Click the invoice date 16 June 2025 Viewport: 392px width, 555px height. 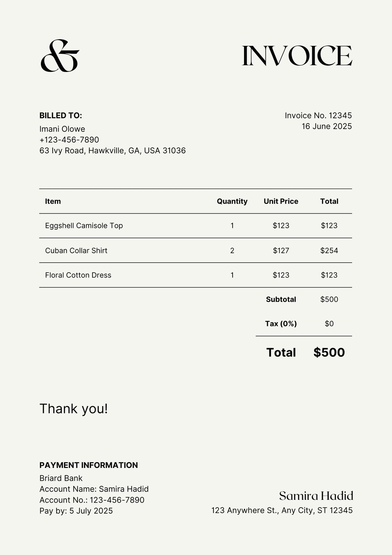tap(326, 126)
